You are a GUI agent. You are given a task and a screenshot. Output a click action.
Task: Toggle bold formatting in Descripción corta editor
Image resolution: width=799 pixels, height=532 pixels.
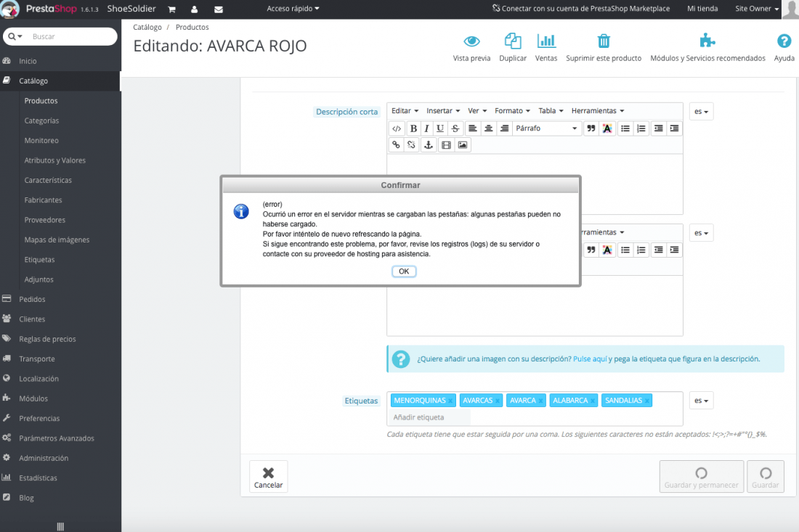[x=413, y=128]
